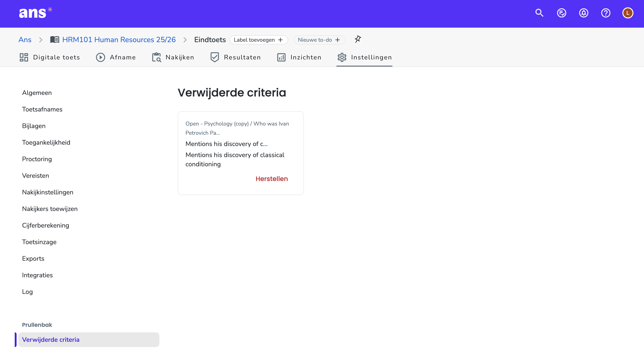Screen dimensions: 644x351
Task: Open HRM101 Human Resources 25/26 course link
Action: [x=119, y=40]
